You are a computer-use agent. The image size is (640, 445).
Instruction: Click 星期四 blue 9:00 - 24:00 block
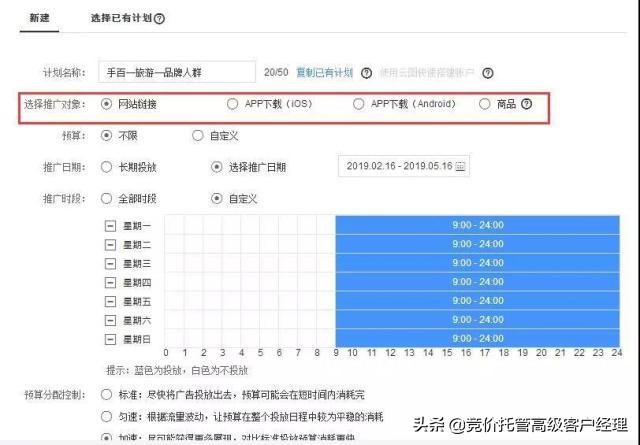pos(478,282)
